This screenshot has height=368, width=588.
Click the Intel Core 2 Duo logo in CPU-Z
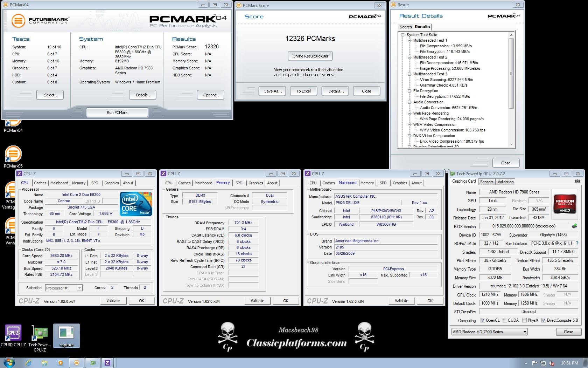pyautogui.click(x=136, y=204)
